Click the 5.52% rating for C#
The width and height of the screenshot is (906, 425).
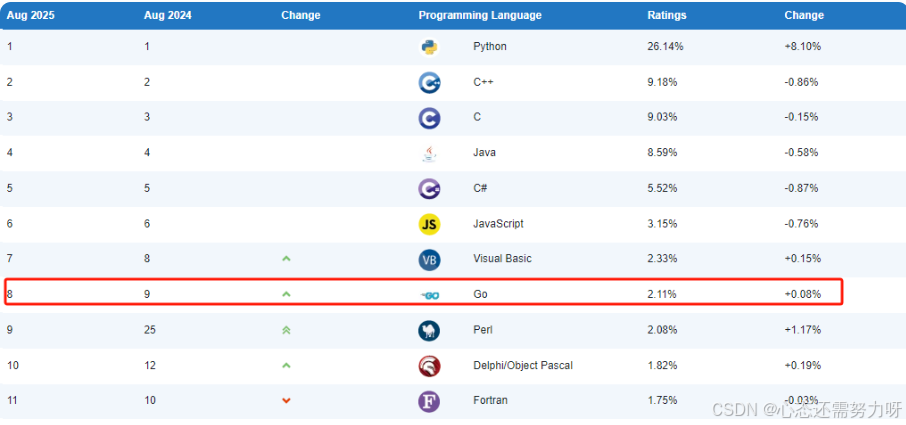pyautogui.click(x=663, y=188)
